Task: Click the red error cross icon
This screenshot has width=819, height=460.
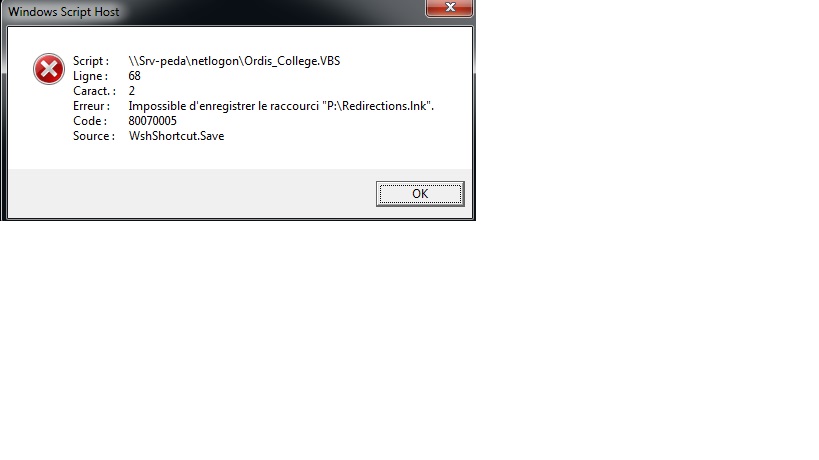Action: 49,69
